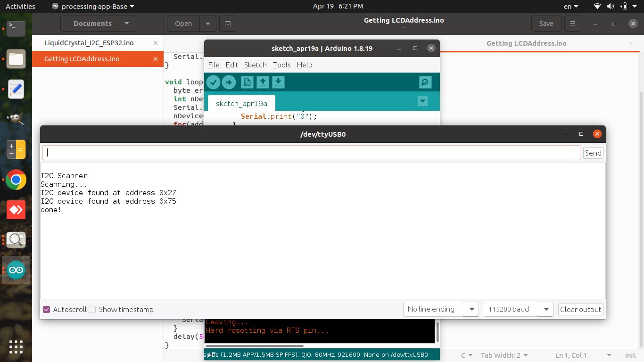Expand the gedit Documents panel dropdown
The height and width of the screenshot is (362, 644).
(x=98, y=24)
